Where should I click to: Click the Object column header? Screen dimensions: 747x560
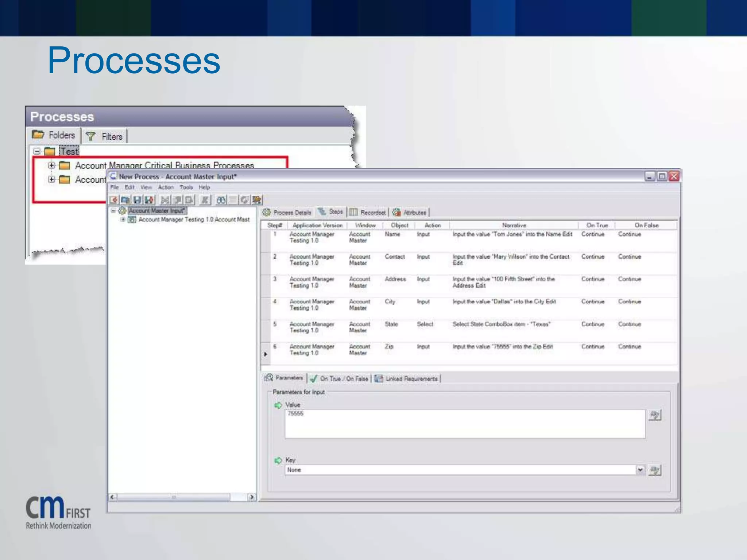(399, 225)
